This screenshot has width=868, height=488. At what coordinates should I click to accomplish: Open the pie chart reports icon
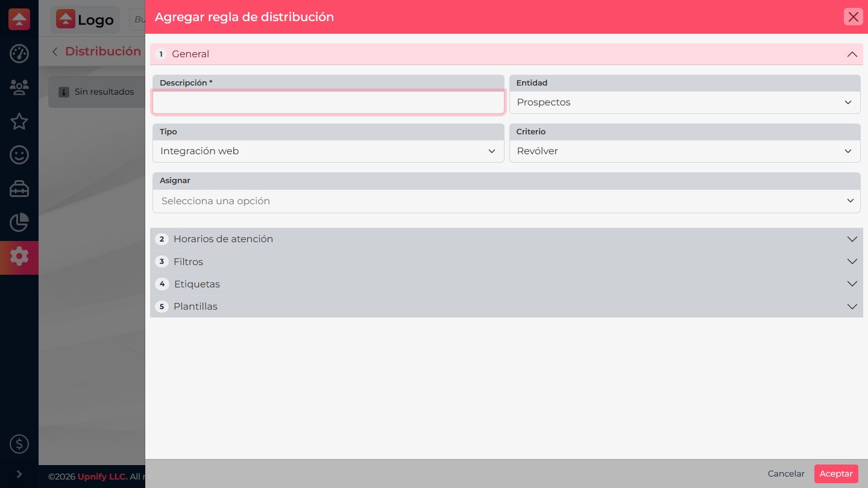point(19,223)
